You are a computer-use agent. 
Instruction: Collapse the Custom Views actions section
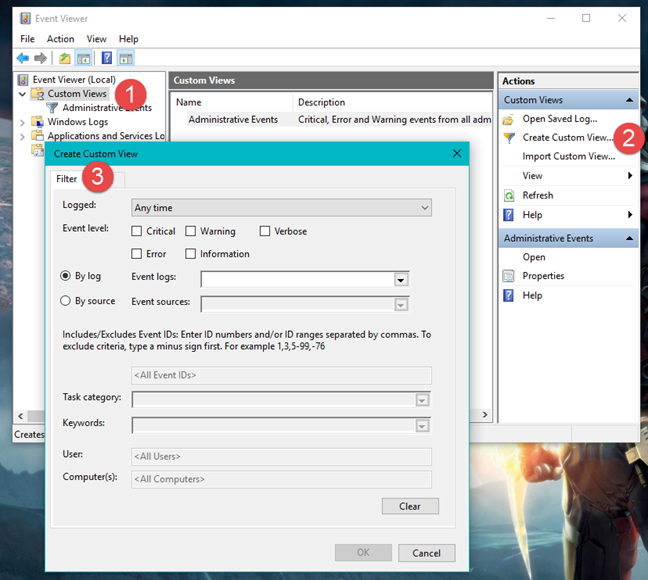click(x=629, y=100)
